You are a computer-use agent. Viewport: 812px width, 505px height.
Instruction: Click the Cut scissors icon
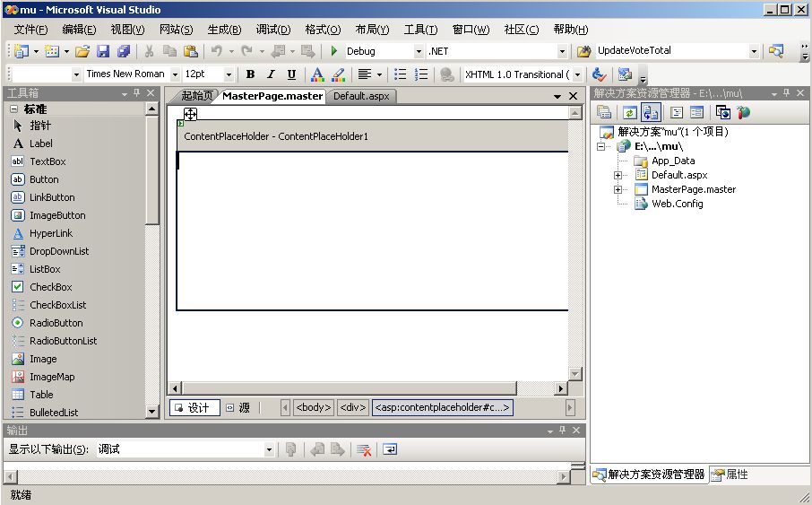(149, 51)
